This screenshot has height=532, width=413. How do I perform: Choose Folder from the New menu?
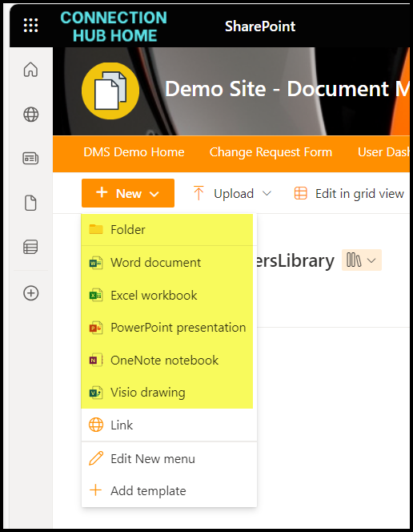click(169, 230)
